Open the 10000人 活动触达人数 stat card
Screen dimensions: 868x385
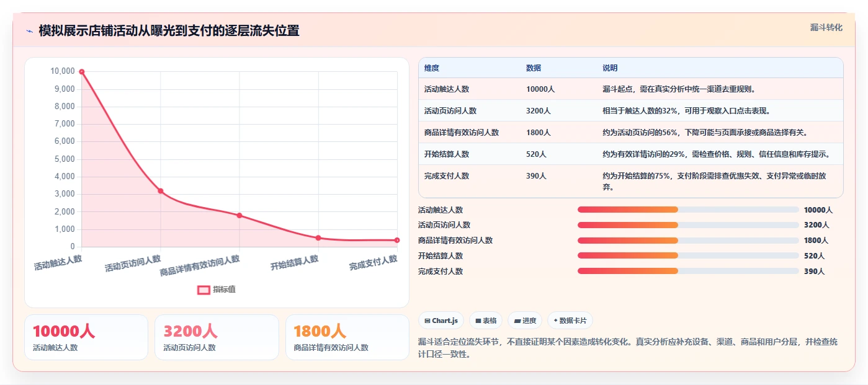coord(86,337)
